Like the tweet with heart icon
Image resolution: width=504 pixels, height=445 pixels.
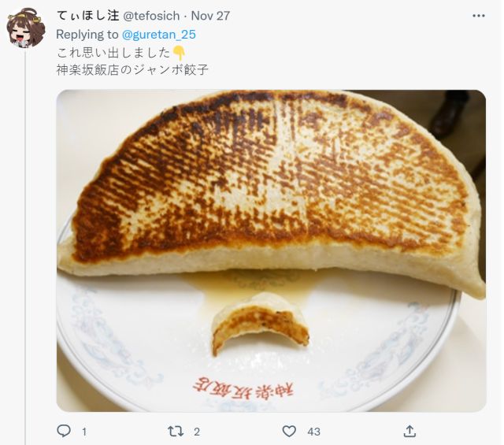pos(289,431)
